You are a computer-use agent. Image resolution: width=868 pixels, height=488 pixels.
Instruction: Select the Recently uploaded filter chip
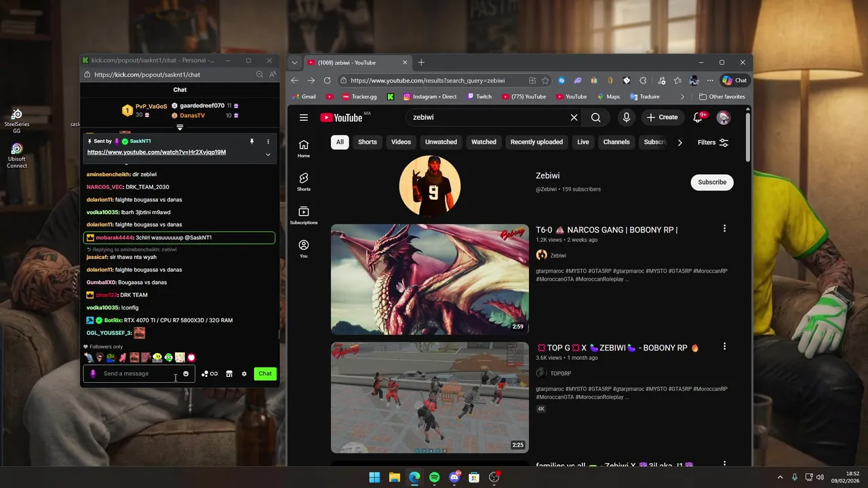coord(536,142)
